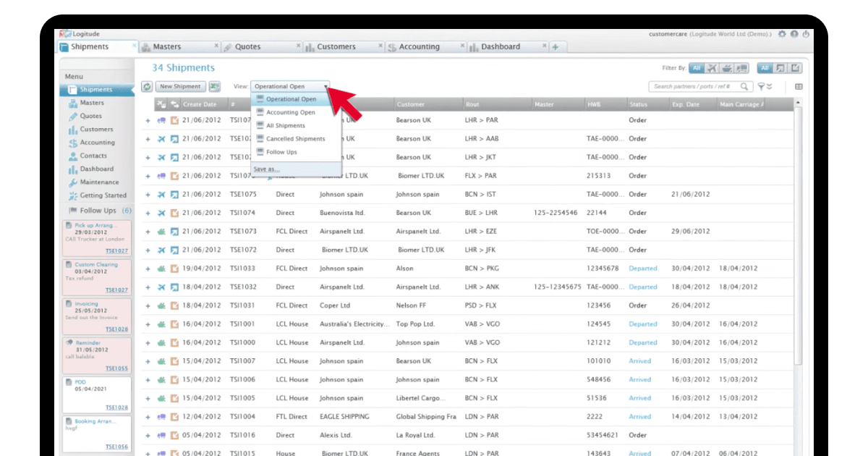Open TSE1028 link in Invoicing card
This screenshot has height=456, width=868.
tap(116, 329)
